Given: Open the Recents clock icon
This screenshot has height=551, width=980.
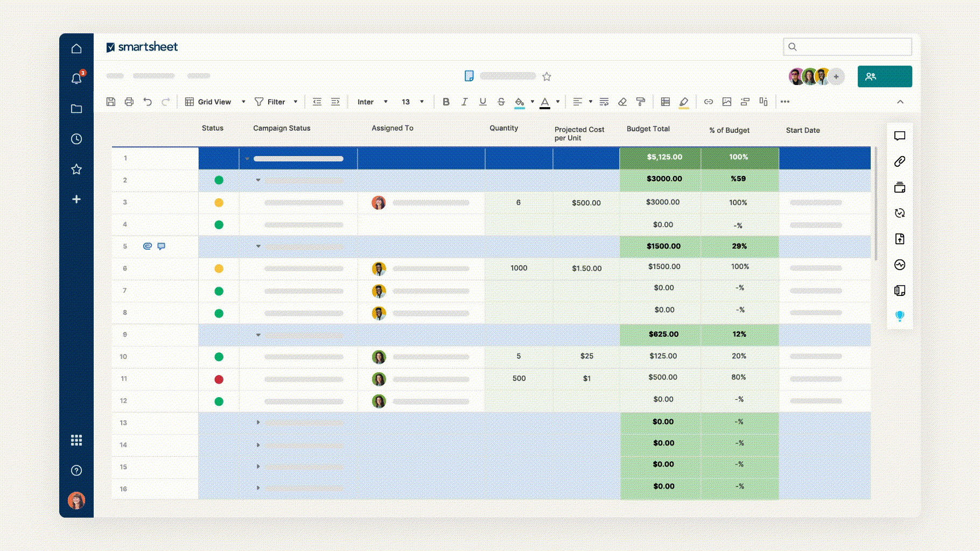Looking at the screenshot, I should tap(76, 139).
